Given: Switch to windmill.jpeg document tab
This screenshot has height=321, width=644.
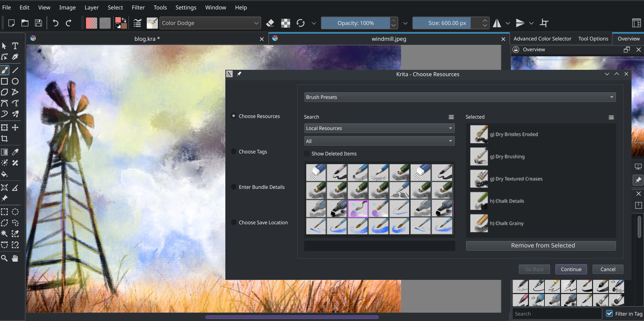Looking at the screenshot, I should click(x=389, y=39).
